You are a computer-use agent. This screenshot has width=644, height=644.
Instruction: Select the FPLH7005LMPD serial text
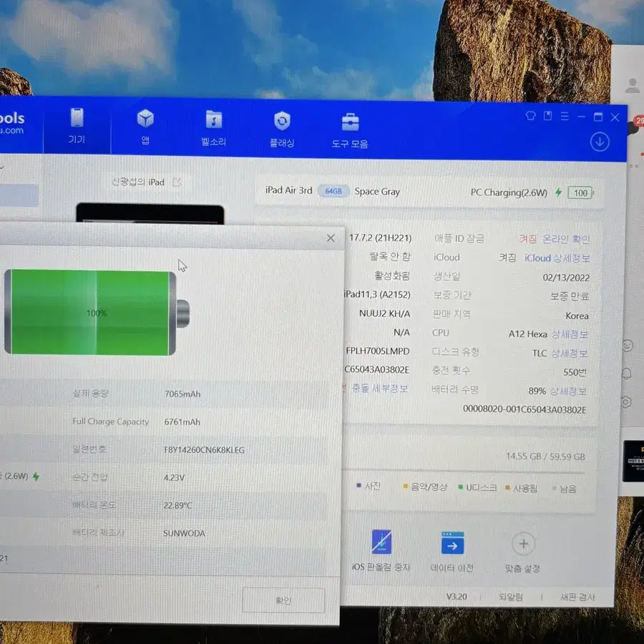point(377,351)
